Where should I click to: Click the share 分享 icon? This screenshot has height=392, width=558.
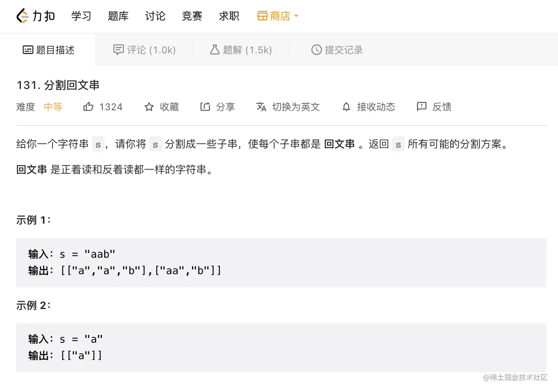tap(205, 107)
